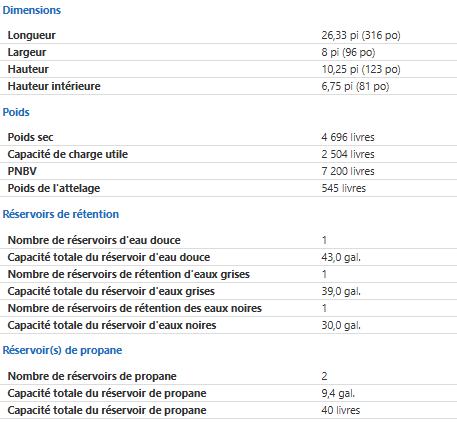Click the PNBV row label
Viewport: 457px width, 423px height.
(x=22, y=171)
